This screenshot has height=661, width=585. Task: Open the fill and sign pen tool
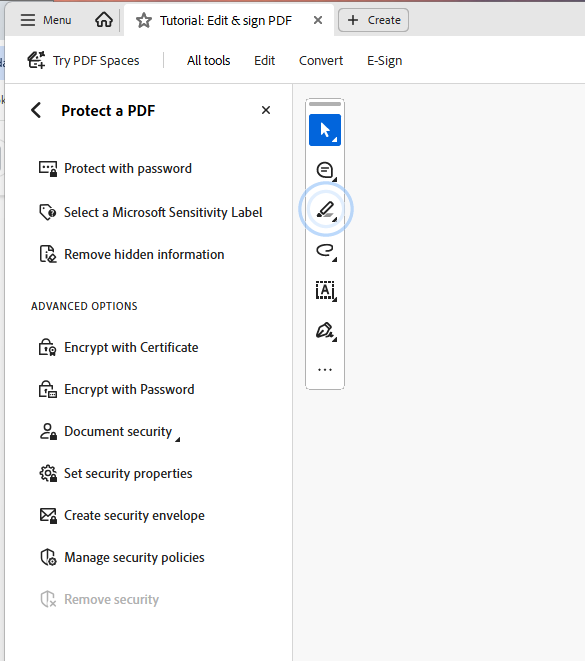pyautogui.click(x=325, y=331)
